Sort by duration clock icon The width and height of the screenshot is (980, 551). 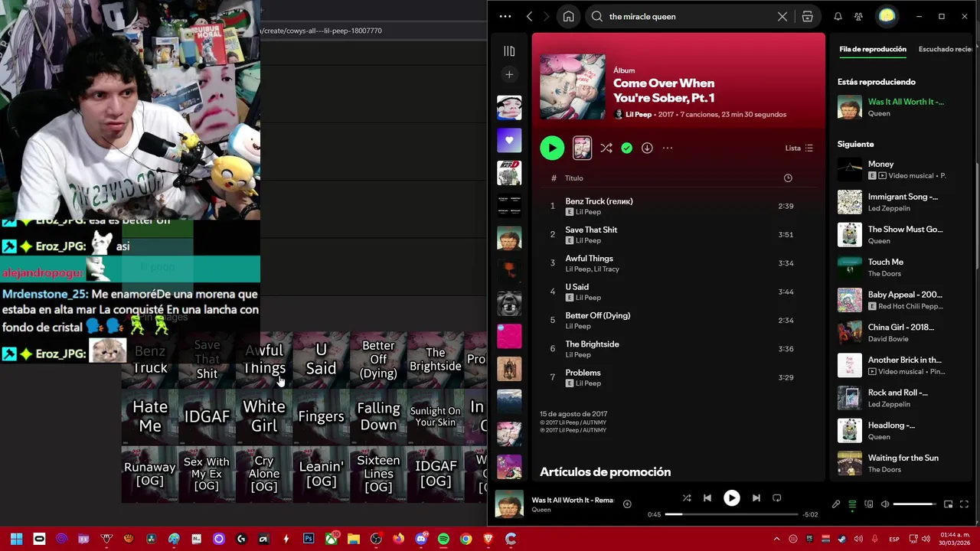788,178
